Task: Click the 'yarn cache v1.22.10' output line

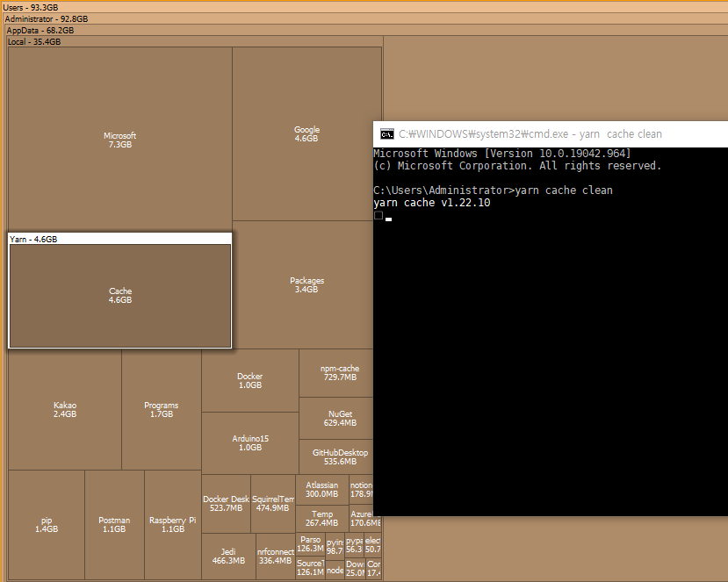Action: [432, 203]
